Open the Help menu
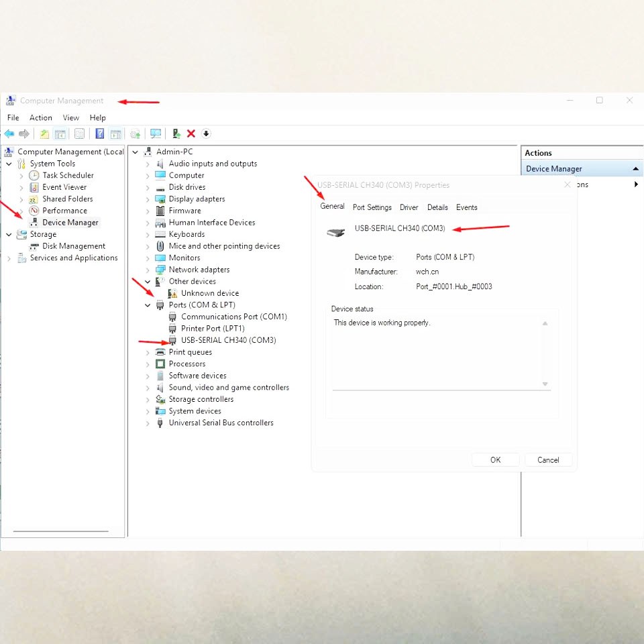Screen dimensions: 644x644 pos(98,118)
